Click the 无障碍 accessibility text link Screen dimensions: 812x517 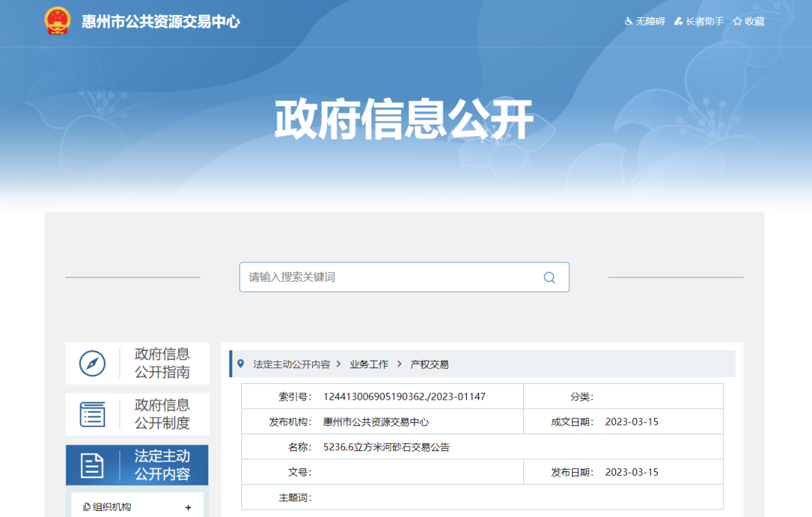[x=650, y=22]
